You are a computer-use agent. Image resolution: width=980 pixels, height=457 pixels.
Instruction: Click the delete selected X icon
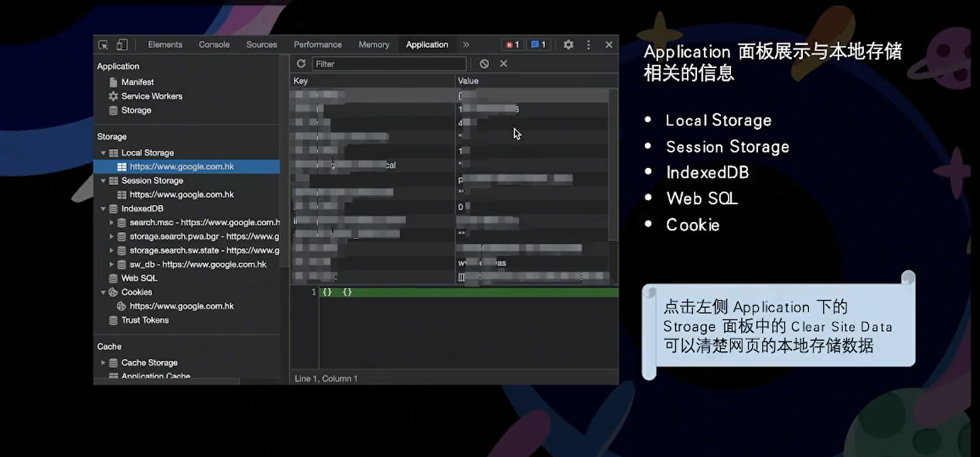coord(504,63)
